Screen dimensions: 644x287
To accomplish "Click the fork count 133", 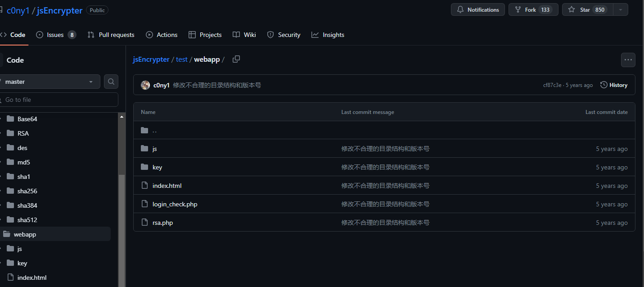I will [x=545, y=9].
